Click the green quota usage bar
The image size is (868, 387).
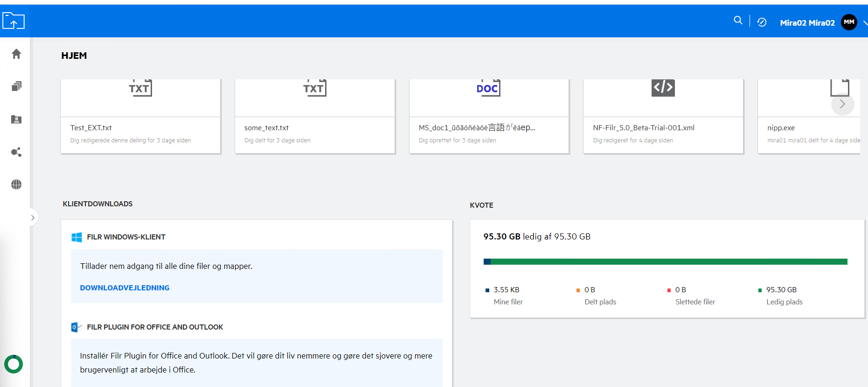(667, 262)
